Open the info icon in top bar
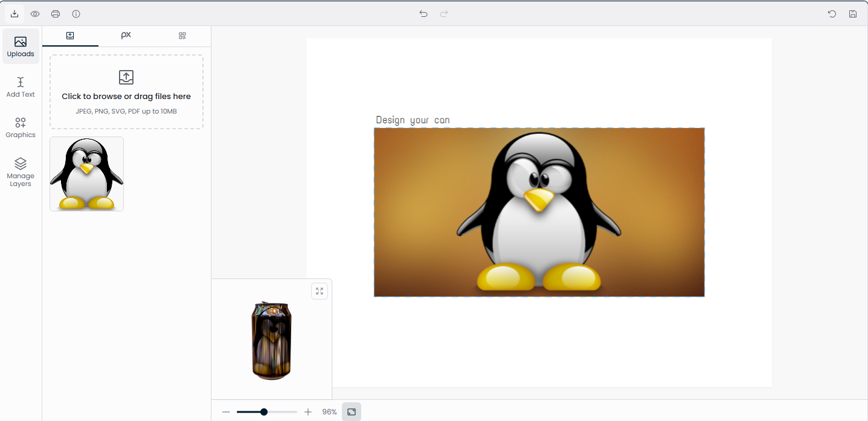 76,13
